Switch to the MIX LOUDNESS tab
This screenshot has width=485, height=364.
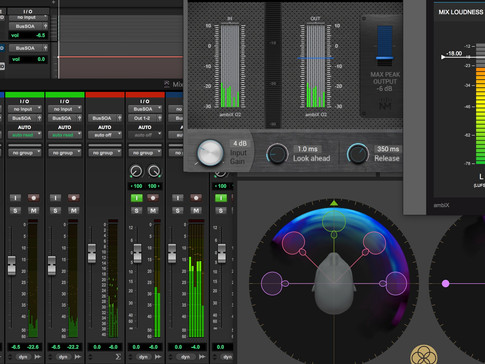[x=461, y=12]
